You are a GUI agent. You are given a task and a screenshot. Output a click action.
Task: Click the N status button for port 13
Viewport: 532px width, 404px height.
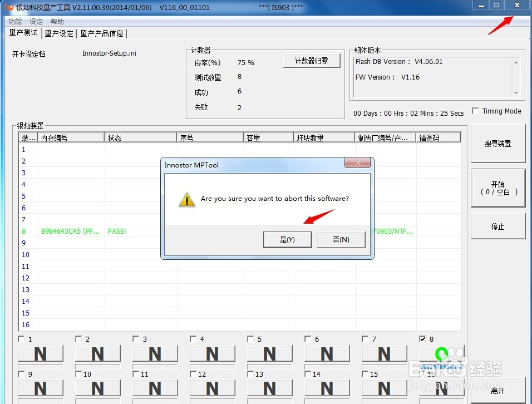(x=270, y=388)
